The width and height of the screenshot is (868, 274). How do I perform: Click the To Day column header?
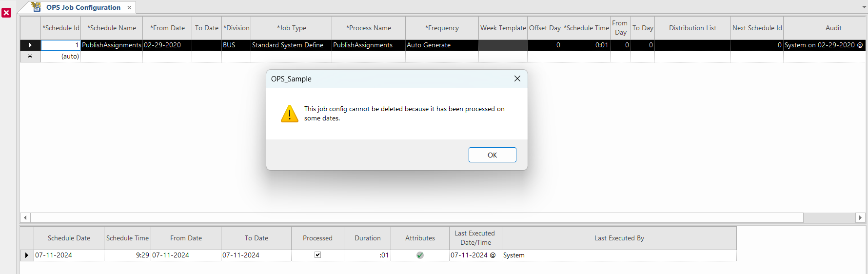point(643,28)
